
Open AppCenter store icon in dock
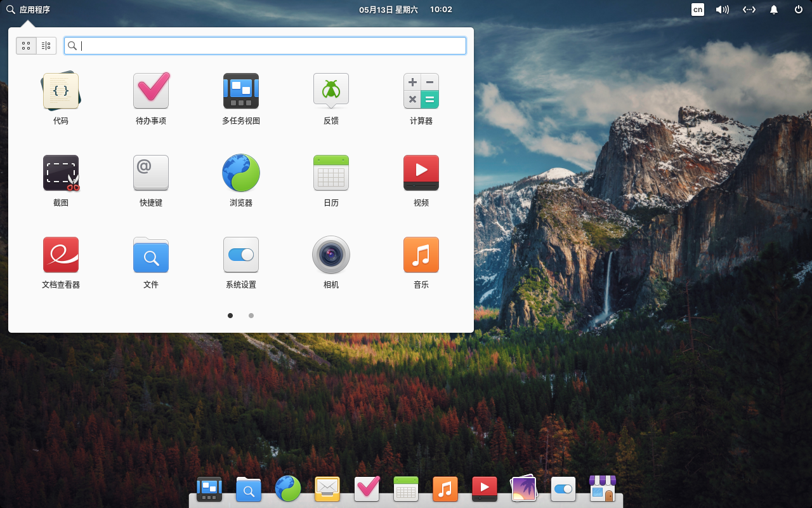pos(603,489)
